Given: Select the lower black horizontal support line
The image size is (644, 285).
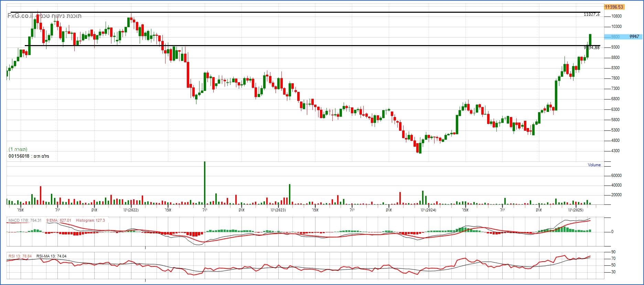Looking at the screenshot, I should (310, 45).
